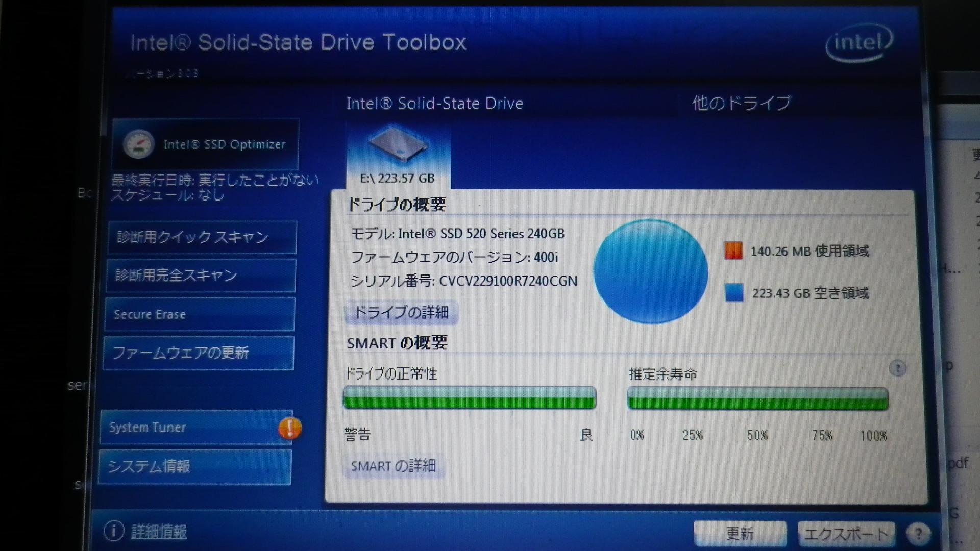Select the E:\ 223.57 GB drive icon
The image size is (980, 551).
pyautogui.click(x=398, y=145)
